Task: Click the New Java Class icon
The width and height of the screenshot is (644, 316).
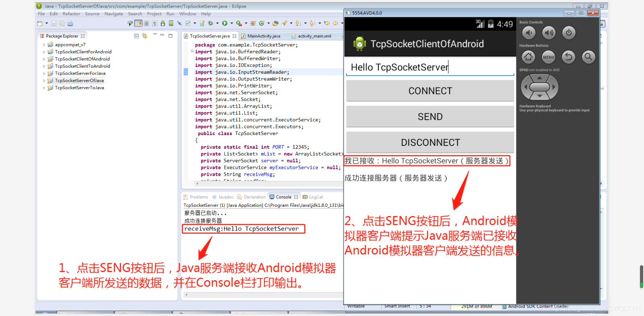Action: click(x=262, y=23)
